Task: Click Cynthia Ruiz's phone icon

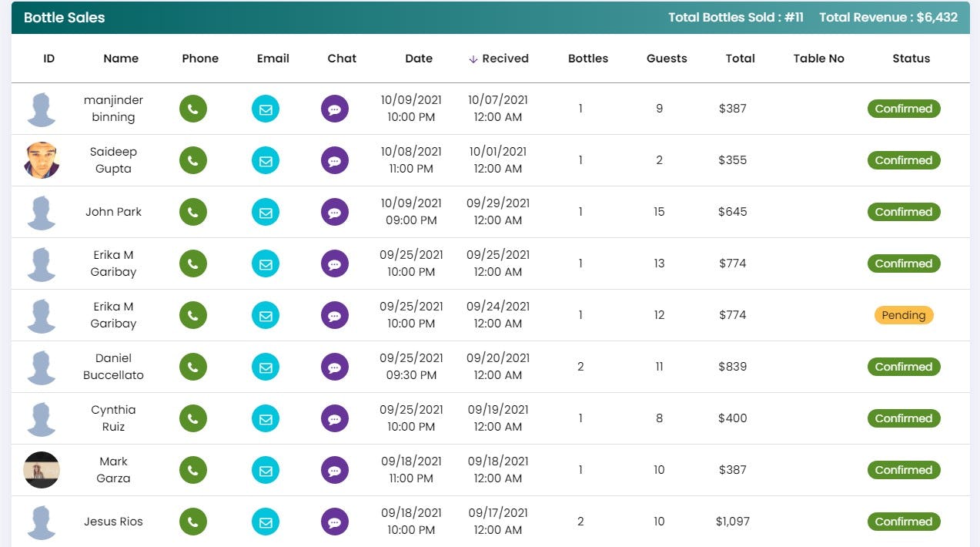Action: point(192,418)
